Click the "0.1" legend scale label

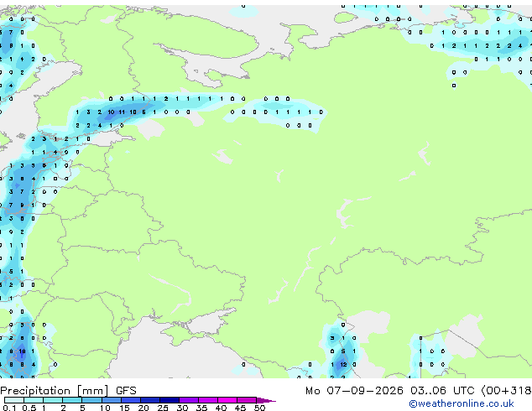coord(9,408)
